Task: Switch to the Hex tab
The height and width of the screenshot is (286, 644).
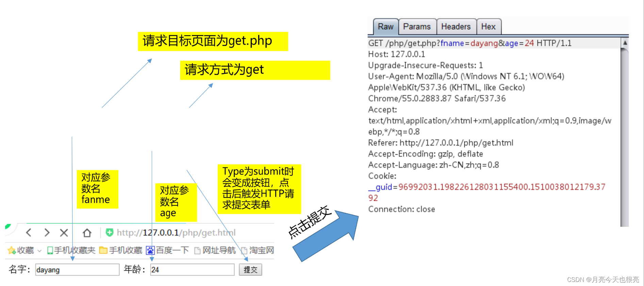Action: pos(489,27)
